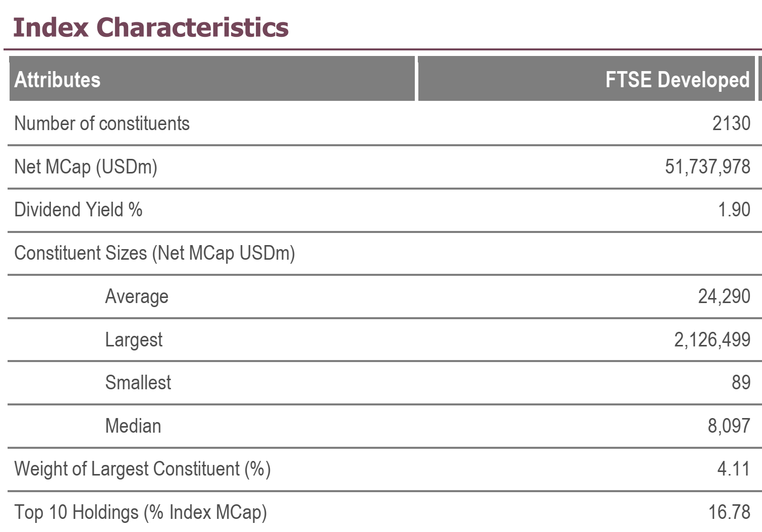Click the constituents value 2130
Image resolution: width=762 pixels, height=532 pixels.
click(731, 124)
